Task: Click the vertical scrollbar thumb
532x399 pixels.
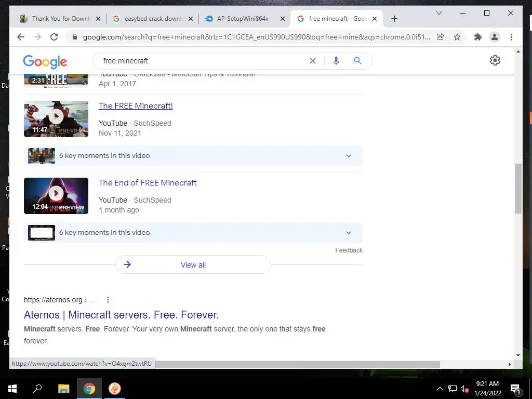Action: tap(518, 188)
